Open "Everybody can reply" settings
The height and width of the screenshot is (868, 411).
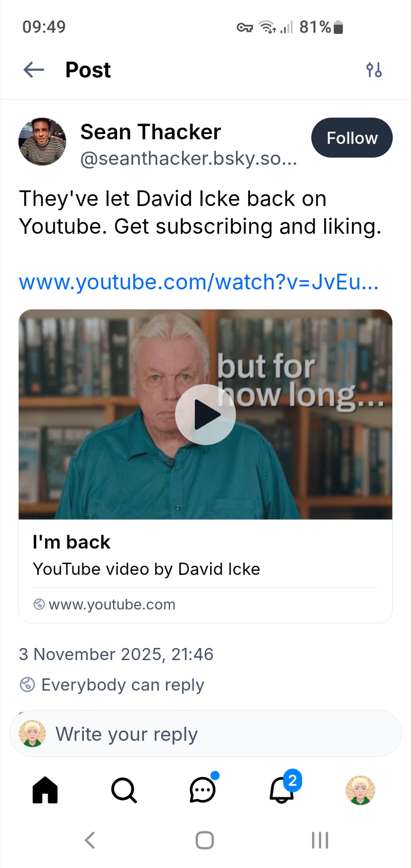112,685
